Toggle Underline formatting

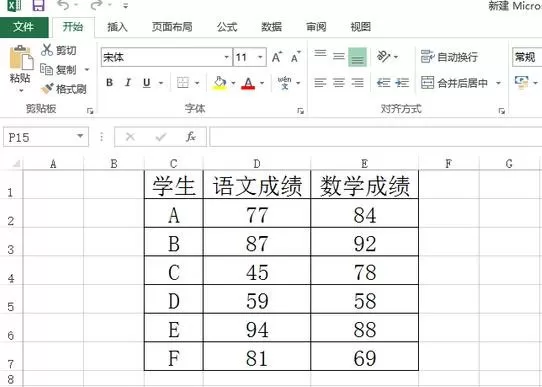click(147, 83)
